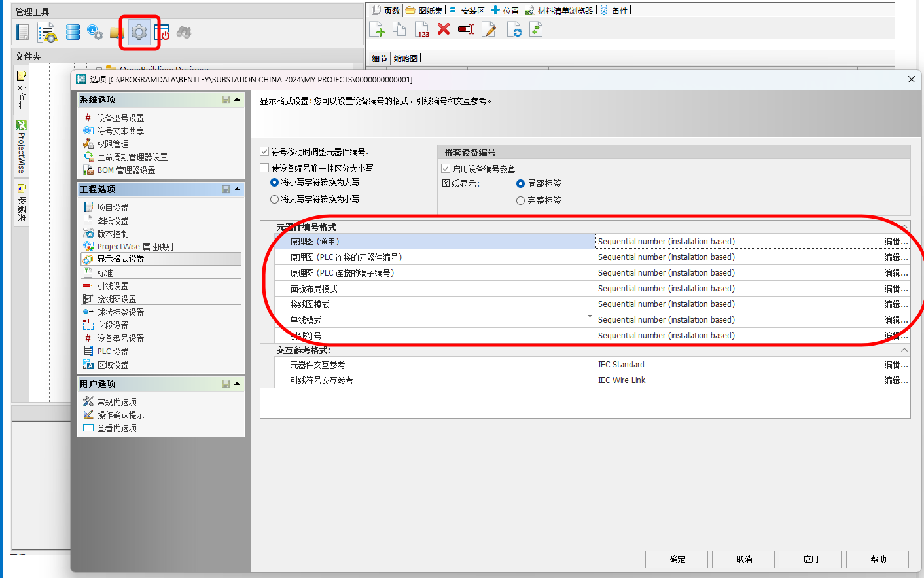Click 编辑... for 引线符号交互参考 row
The height and width of the screenshot is (578, 924).
click(896, 380)
